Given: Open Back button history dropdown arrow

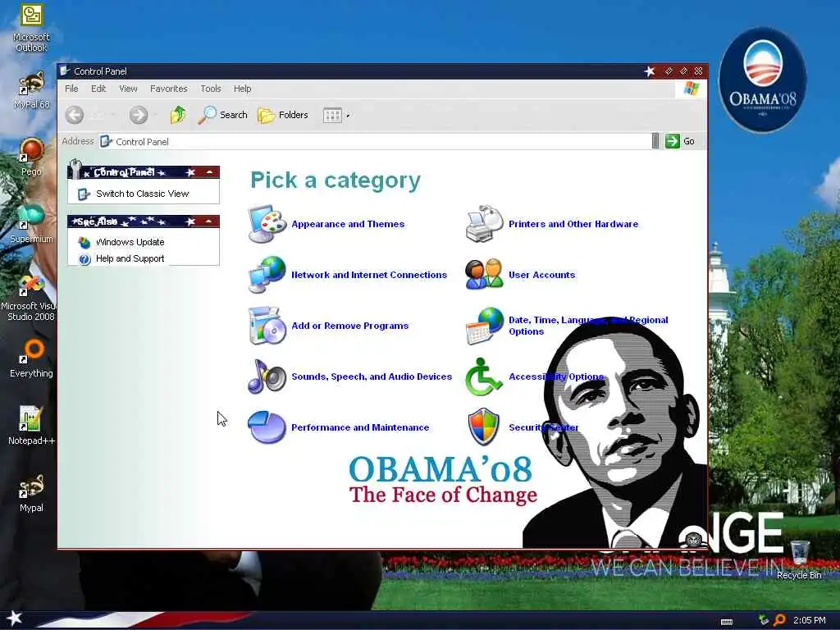Looking at the screenshot, I should (113, 115).
